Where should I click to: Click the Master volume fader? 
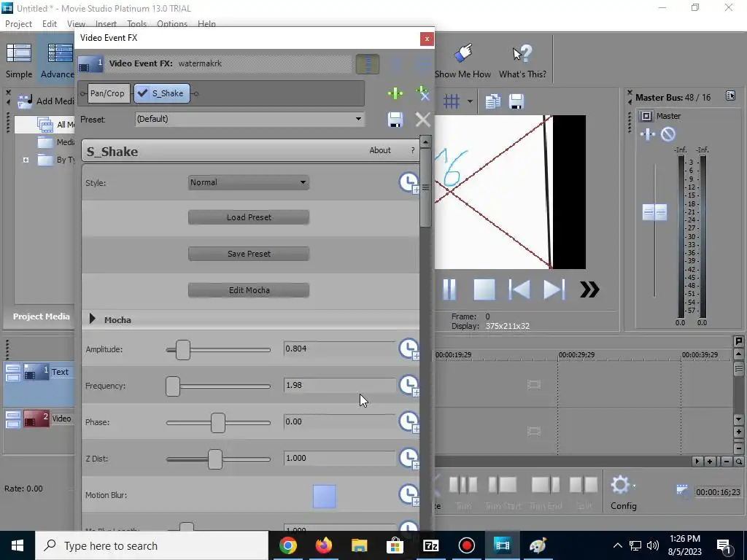point(654,212)
